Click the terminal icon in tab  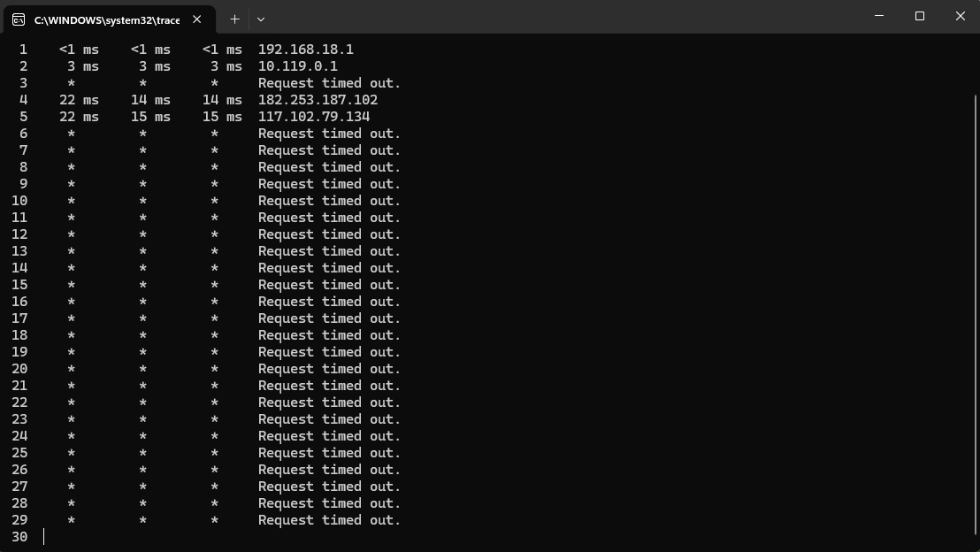(x=19, y=20)
